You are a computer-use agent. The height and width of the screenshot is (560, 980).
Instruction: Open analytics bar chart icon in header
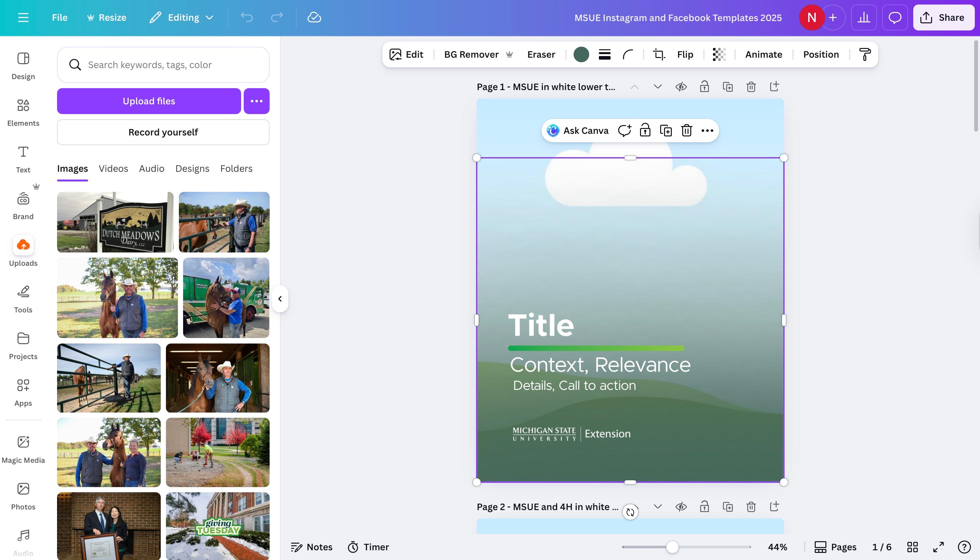click(863, 17)
